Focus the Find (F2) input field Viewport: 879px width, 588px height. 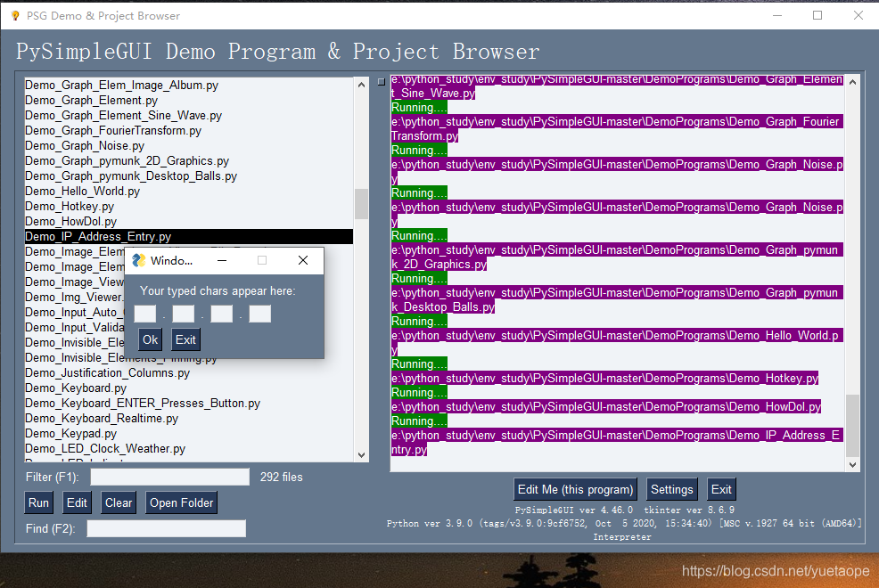point(167,528)
